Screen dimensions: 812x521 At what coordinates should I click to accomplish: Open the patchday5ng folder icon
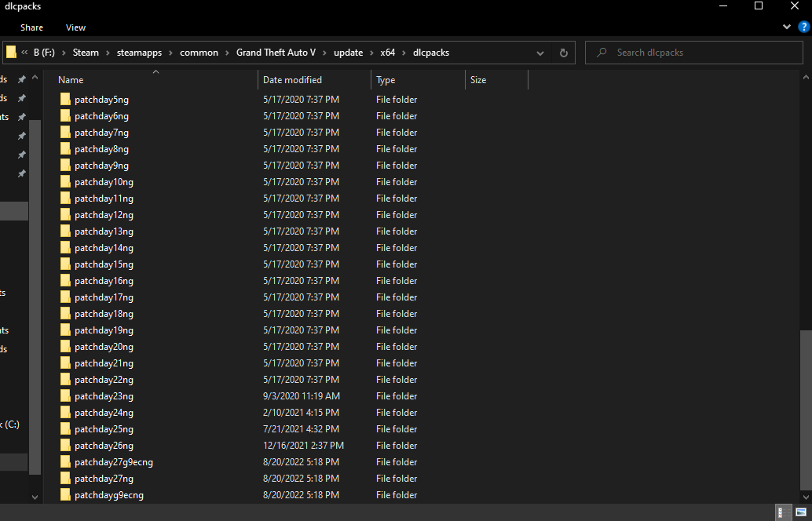[65, 100]
